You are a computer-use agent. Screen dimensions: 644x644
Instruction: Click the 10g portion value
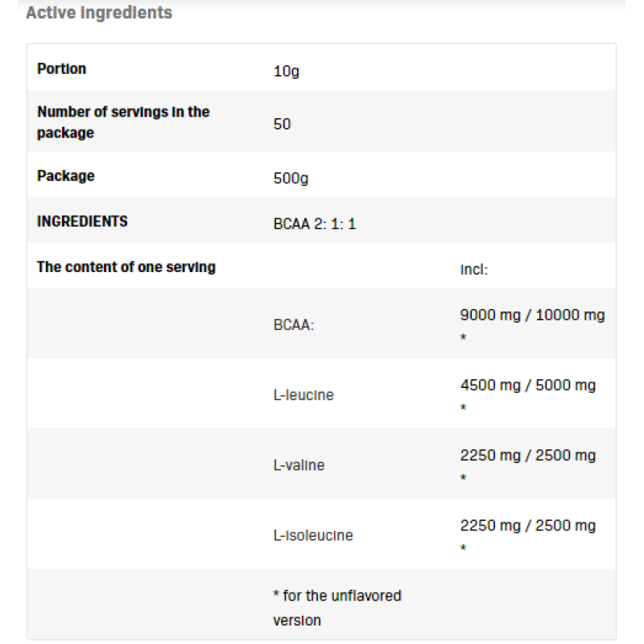coord(286,71)
